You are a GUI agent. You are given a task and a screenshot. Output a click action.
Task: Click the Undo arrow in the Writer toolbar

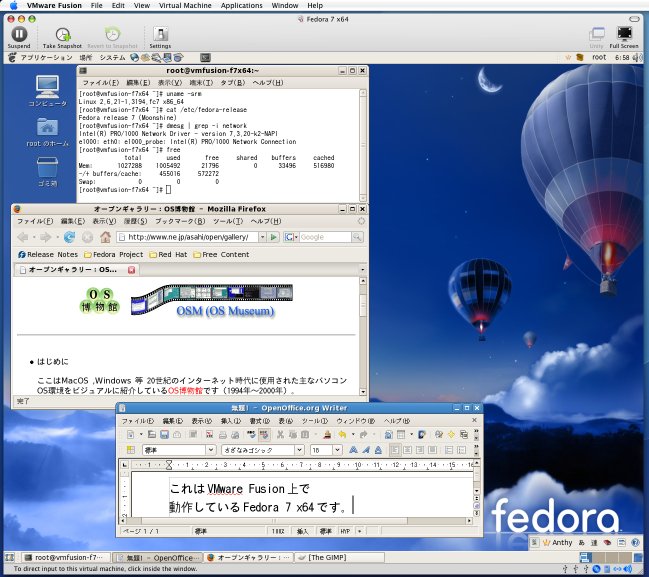pyautogui.click(x=342, y=434)
